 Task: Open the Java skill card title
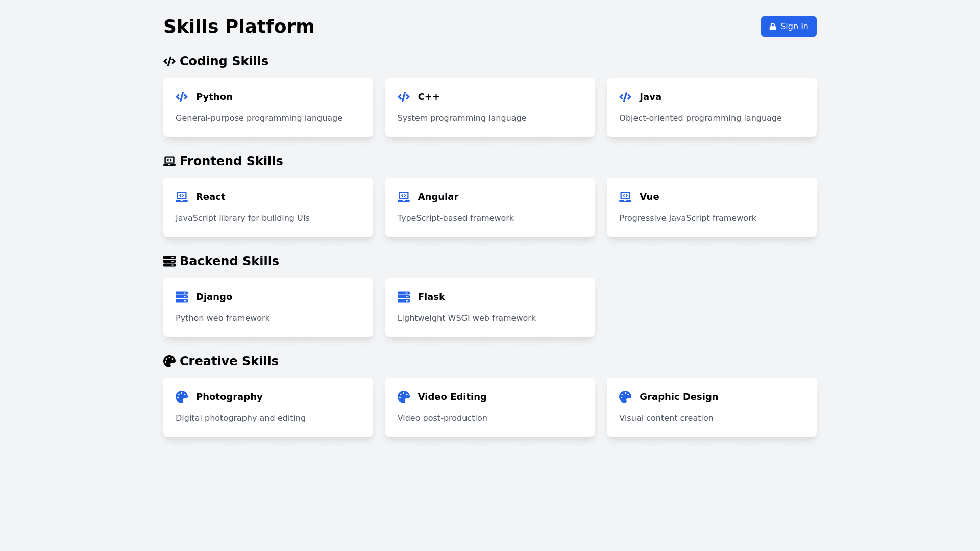pos(650,97)
